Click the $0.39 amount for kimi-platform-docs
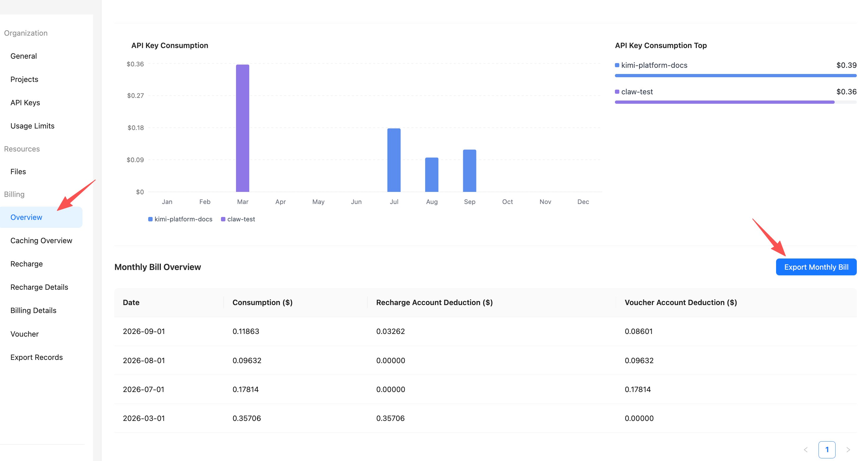Screen dimensions: 868x461 (x=846, y=65)
